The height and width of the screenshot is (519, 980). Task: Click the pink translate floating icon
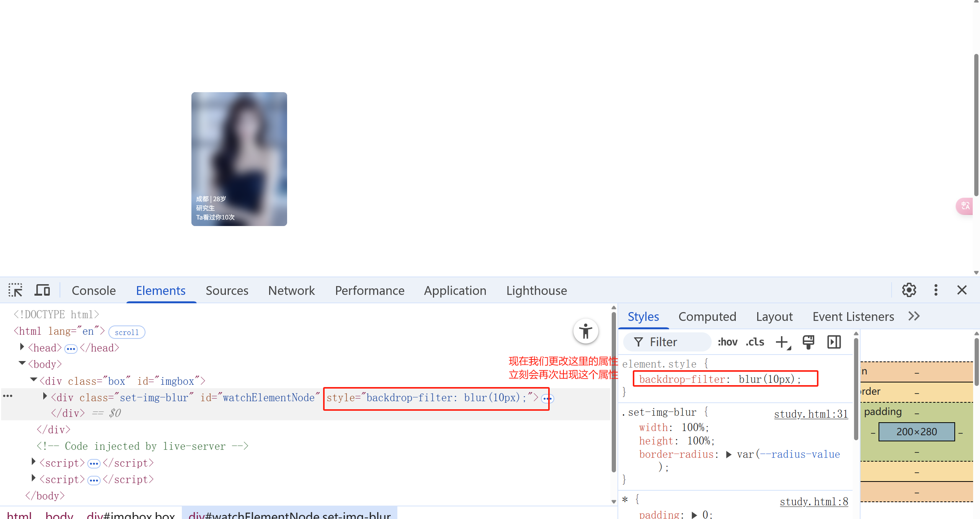(965, 206)
